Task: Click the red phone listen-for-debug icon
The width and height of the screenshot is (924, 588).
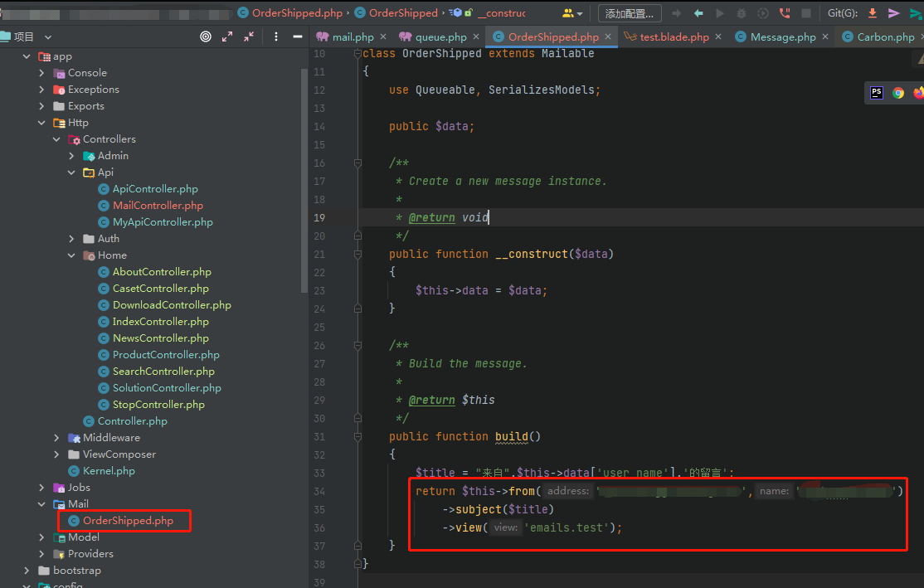Action: pos(785,13)
